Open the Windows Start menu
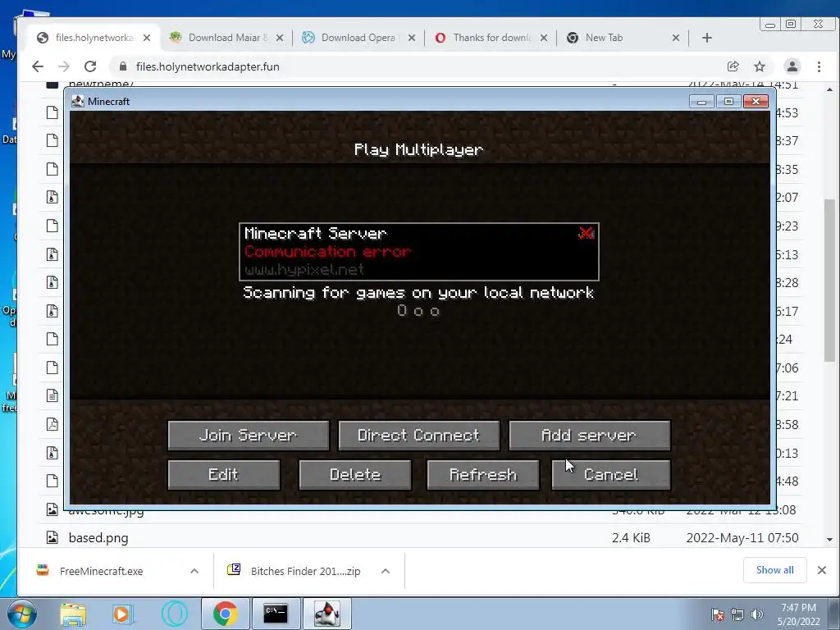840x630 pixels. (x=22, y=614)
